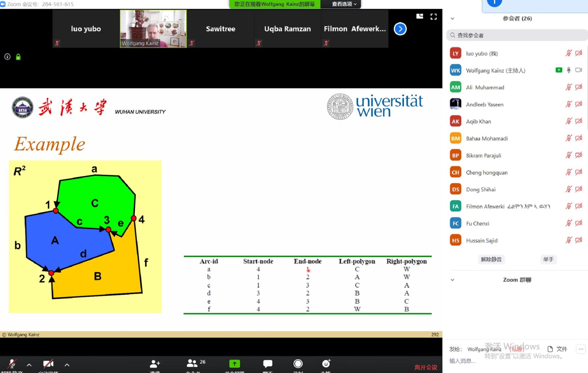This screenshot has height=373, width=588.
Task: Collapse the Zoom 群聊 chat panel
Action: [452, 280]
